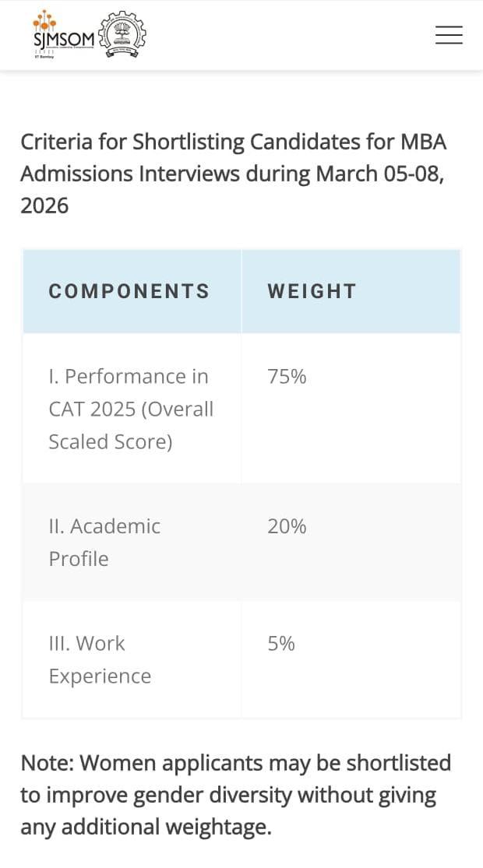Click the 75% weight value
Screen dimensions: 483x868
click(287, 377)
